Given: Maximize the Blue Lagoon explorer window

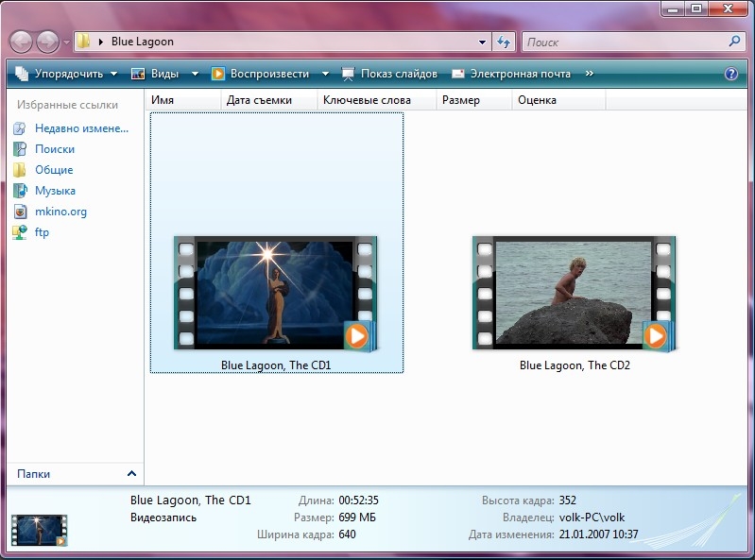Looking at the screenshot, I should point(696,8).
